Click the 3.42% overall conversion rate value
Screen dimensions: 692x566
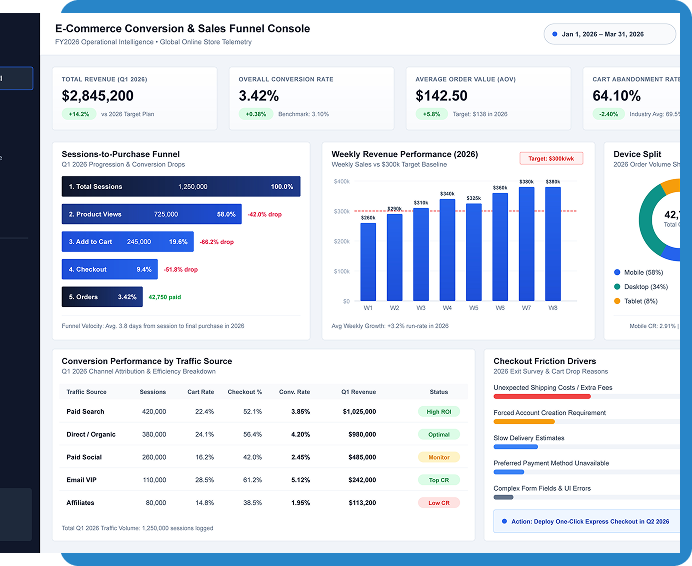[x=259, y=96]
